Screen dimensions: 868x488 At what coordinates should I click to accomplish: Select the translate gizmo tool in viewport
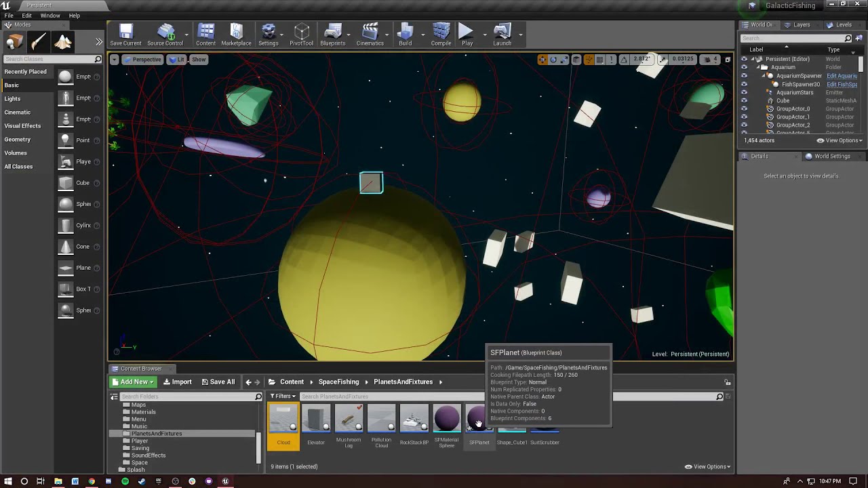[x=542, y=60]
